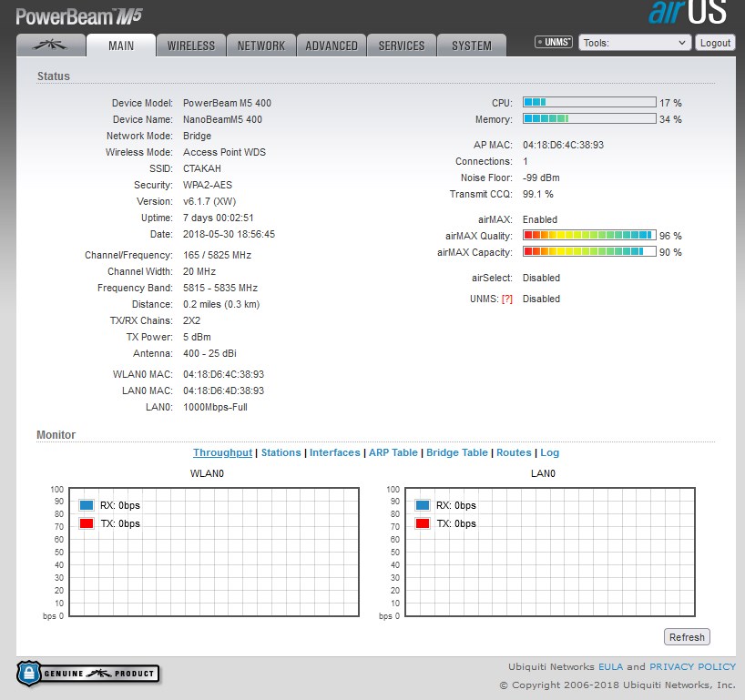Image resolution: width=745 pixels, height=700 pixels.
Task: Switch to the SERVICES tab
Action: click(402, 46)
